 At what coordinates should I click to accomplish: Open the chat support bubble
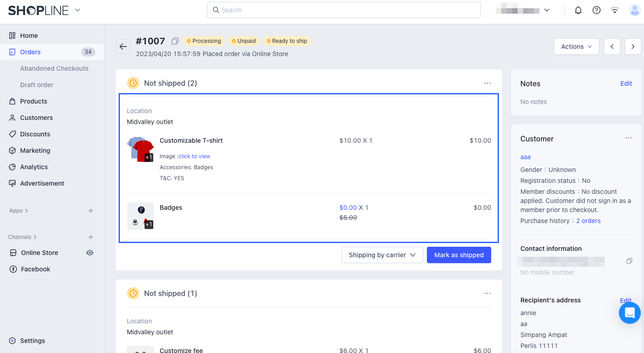click(629, 313)
